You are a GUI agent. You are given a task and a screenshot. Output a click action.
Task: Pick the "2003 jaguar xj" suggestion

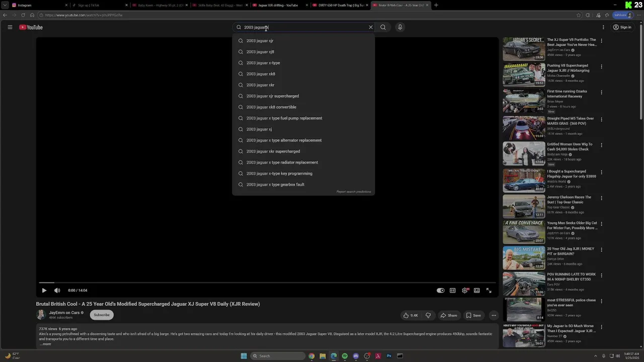click(x=303, y=129)
